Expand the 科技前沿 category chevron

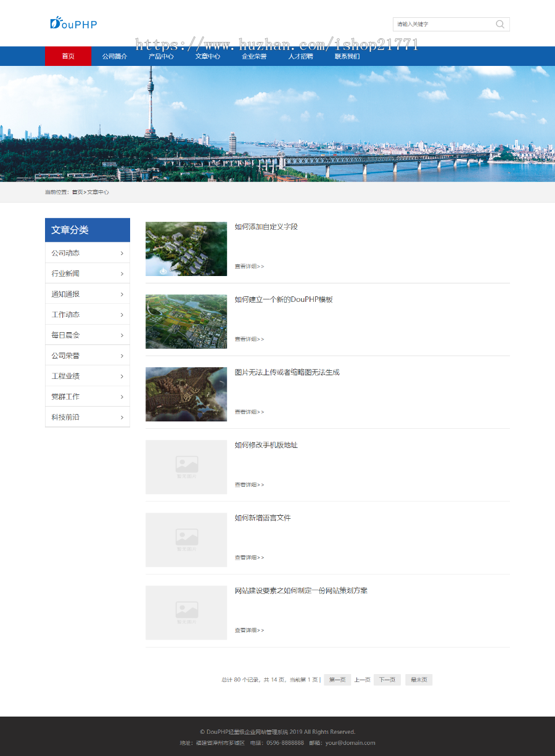pos(123,417)
